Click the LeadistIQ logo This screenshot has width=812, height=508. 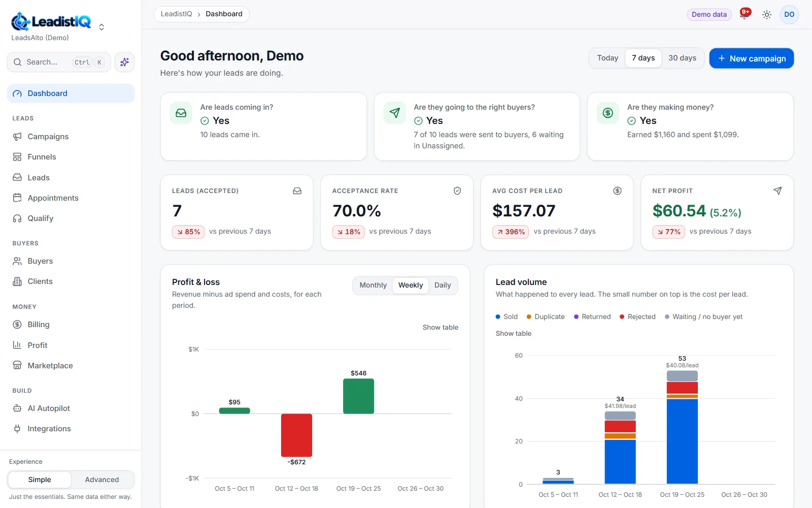tap(51, 21)
